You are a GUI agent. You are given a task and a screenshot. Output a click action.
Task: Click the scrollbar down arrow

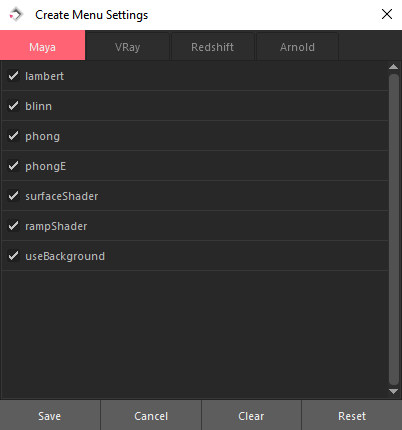394,391
